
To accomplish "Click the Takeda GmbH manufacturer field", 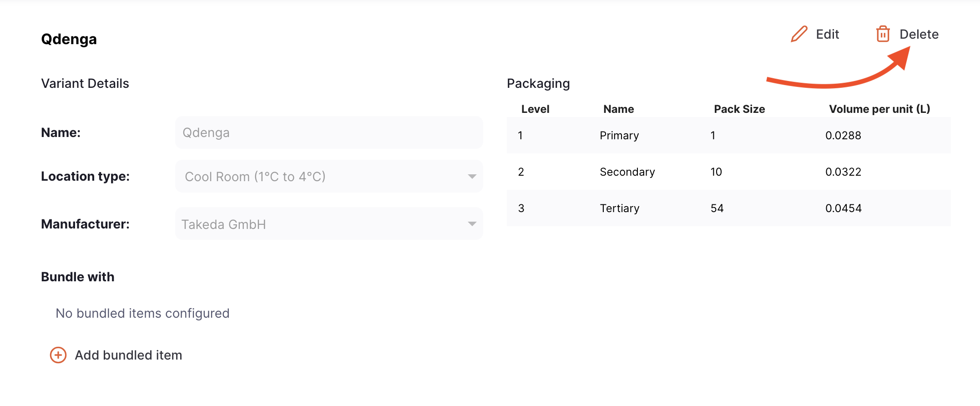I will coord(329,223).
